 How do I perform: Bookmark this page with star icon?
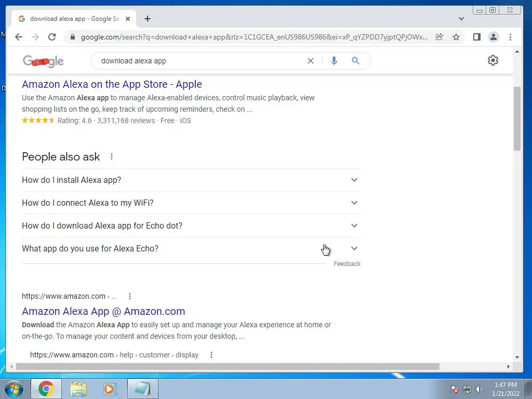(456, 37)
